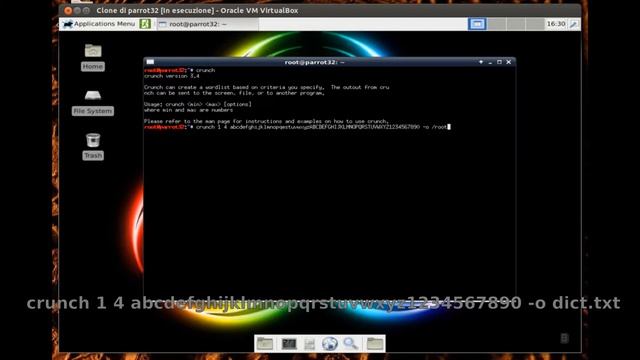The image size is (640, 360).
Task: Open the File System desktop icon
Action: click(x=93, y=102)
